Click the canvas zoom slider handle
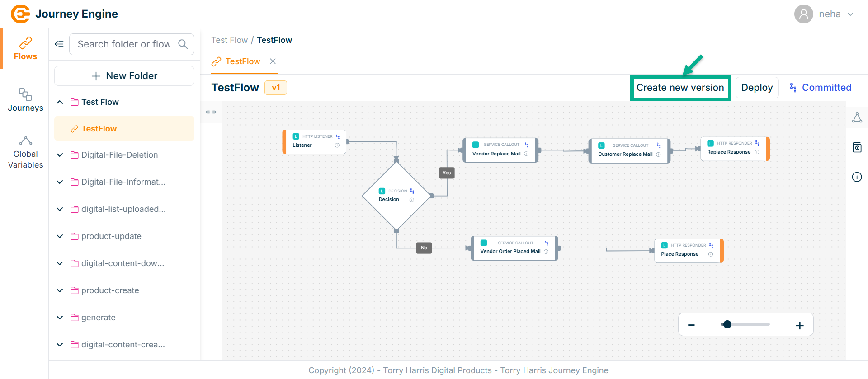Image resolution: width=868 pixels, height=379 pixels. tap(727, 324)
